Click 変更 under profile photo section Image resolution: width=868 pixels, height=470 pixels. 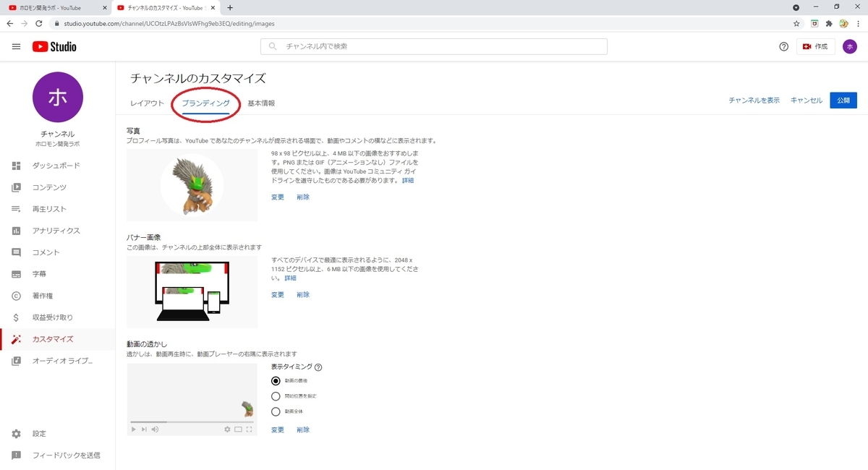pyautogui.click(x=278, y=197)
